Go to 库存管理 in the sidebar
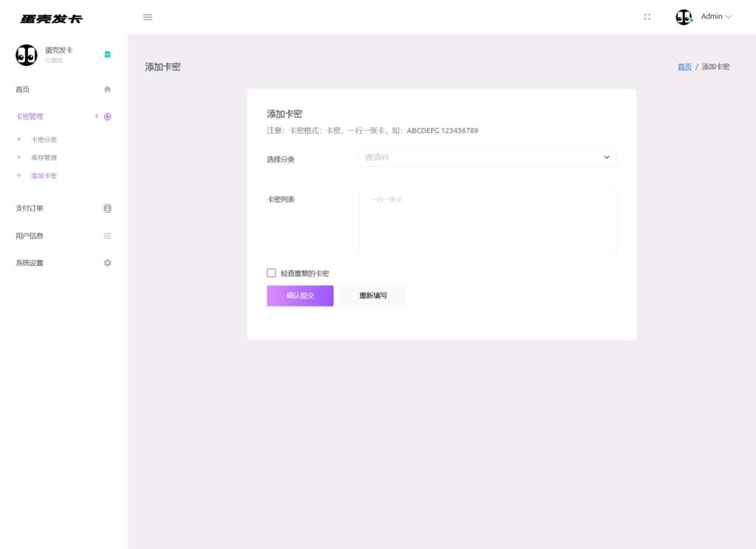 [44, 158]
